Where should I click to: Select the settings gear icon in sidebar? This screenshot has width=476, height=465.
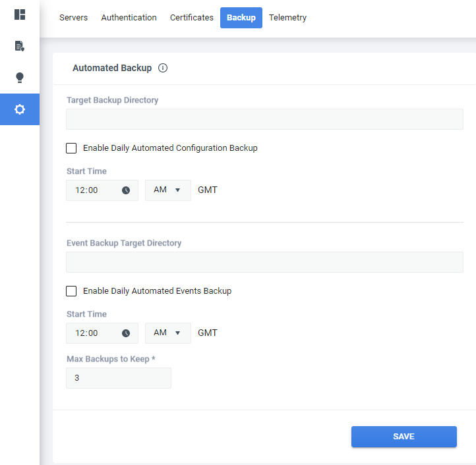(x=20, y=109)
